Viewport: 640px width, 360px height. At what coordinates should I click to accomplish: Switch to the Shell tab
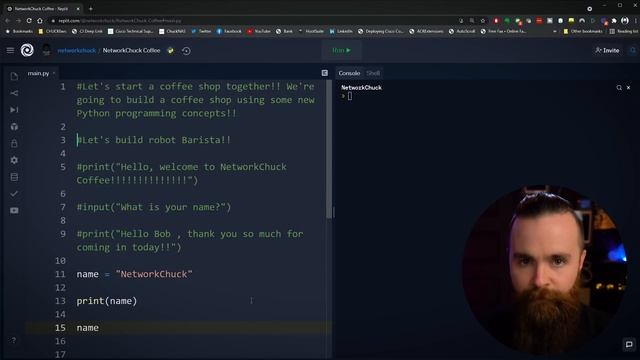click(x=373, y=73)
